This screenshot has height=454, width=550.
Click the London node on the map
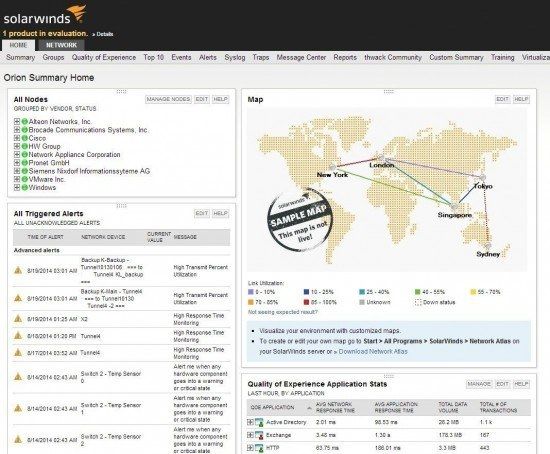tap(382, 158)
